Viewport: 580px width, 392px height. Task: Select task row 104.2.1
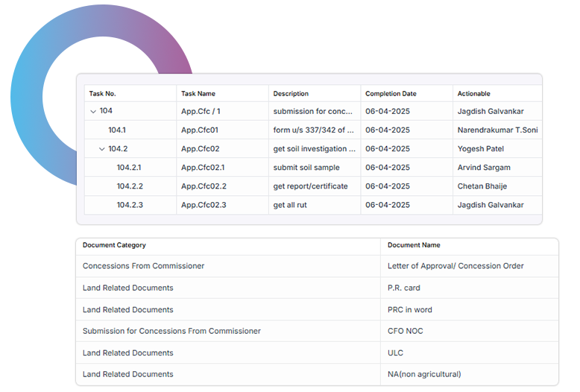pyautogui.click(x=129, y=168)
